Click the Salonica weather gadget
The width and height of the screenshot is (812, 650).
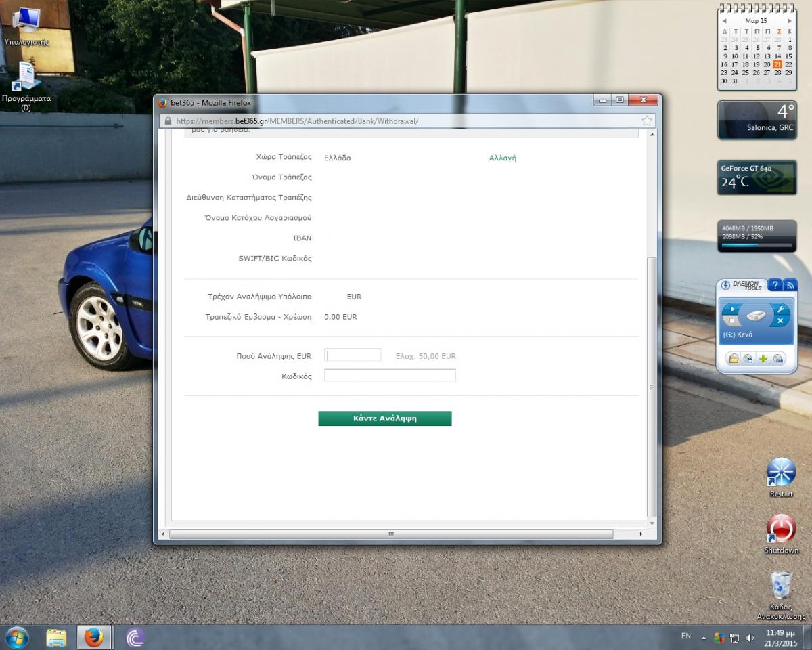click(x=757, y=119)
